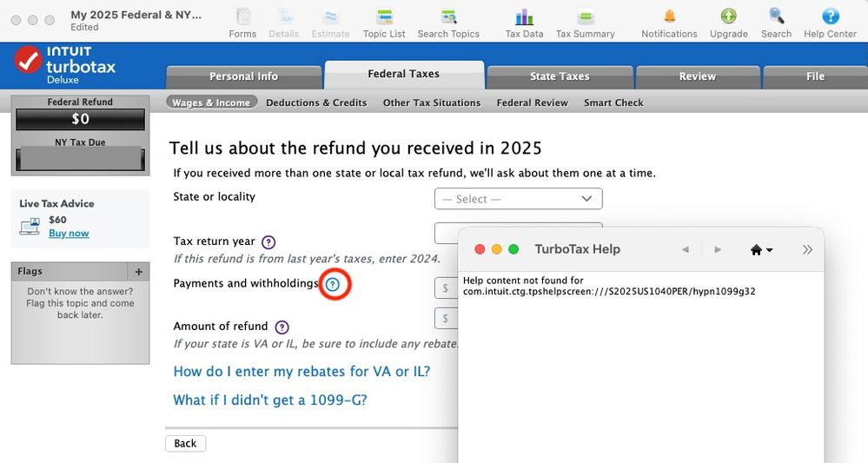
Task: Go back in TurboTax Help window
Action: coord(686,249)
